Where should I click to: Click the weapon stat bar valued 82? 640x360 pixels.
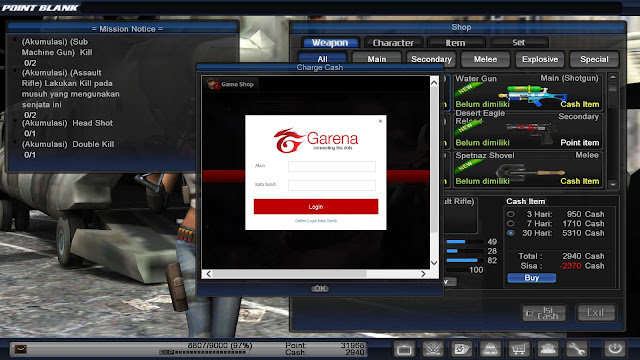465,260
